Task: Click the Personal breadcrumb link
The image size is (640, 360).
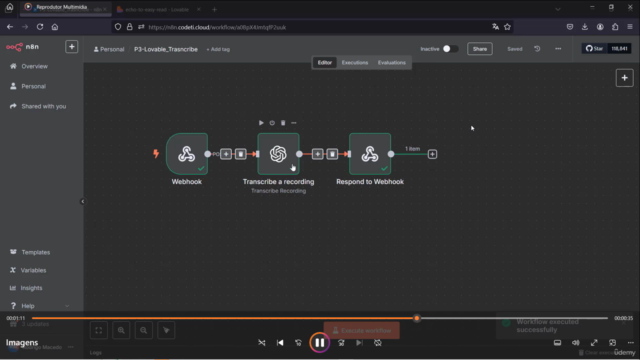Action: point(109,49)
